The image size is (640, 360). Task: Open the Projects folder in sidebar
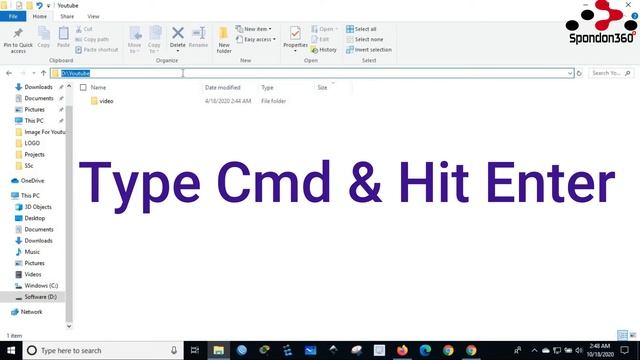pos(34,154)
